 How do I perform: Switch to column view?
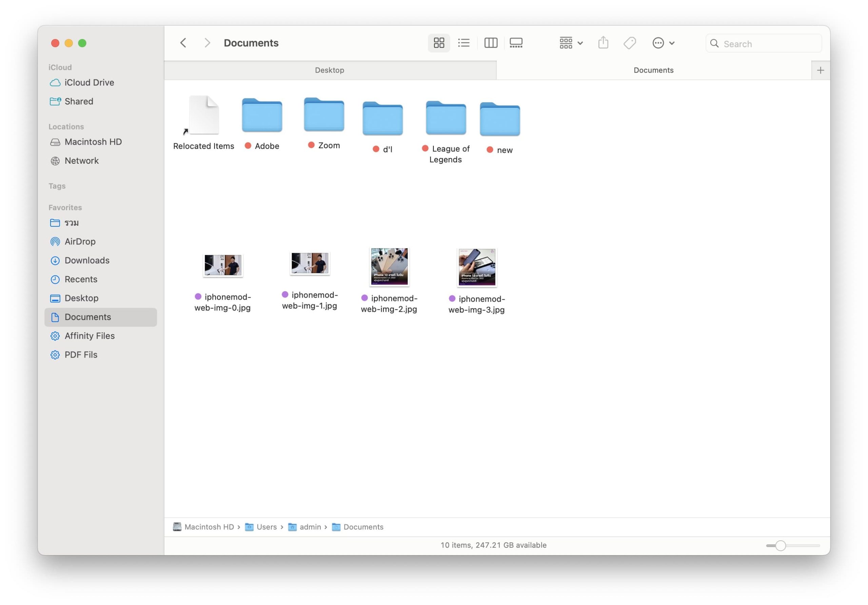coord(490,43)
